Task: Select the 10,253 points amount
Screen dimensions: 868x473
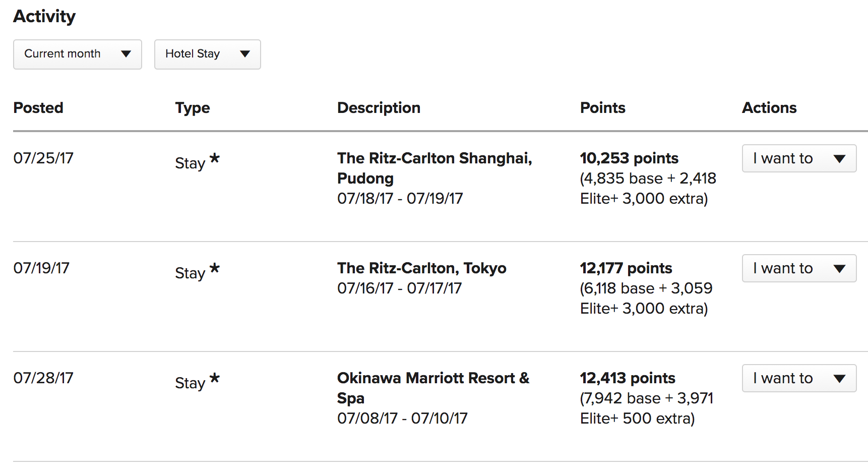Action: 629,158
